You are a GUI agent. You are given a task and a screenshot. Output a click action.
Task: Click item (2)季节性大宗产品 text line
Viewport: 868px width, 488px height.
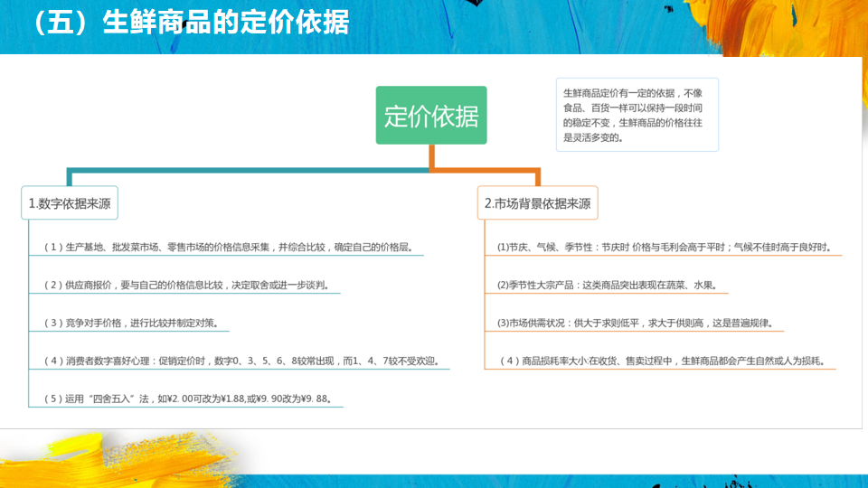(x=608, y=285)
